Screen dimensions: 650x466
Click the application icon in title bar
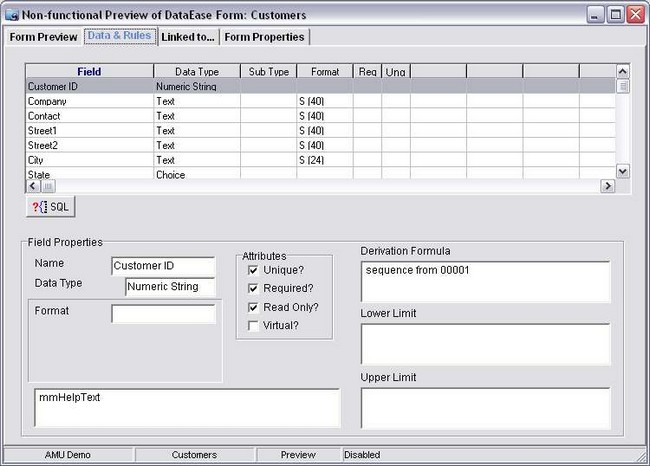tap(11, 14)
